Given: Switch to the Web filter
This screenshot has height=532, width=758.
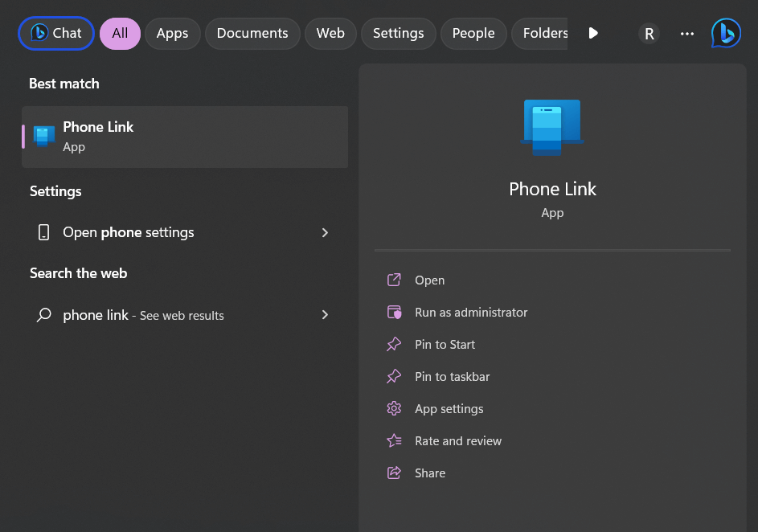Looking at the screenshot, I should [x=330, y=33].
